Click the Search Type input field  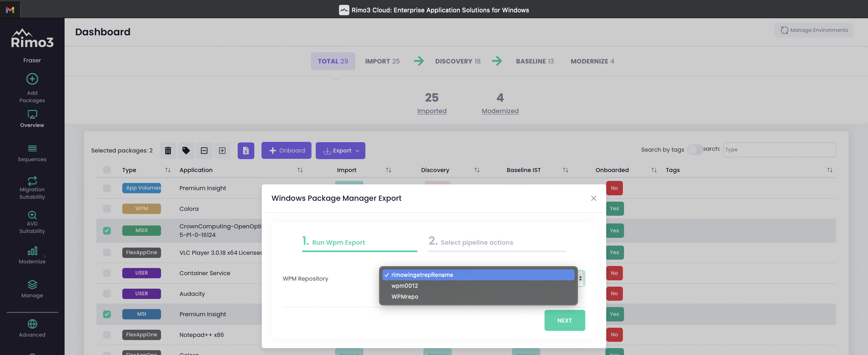(x=779, y=149)
